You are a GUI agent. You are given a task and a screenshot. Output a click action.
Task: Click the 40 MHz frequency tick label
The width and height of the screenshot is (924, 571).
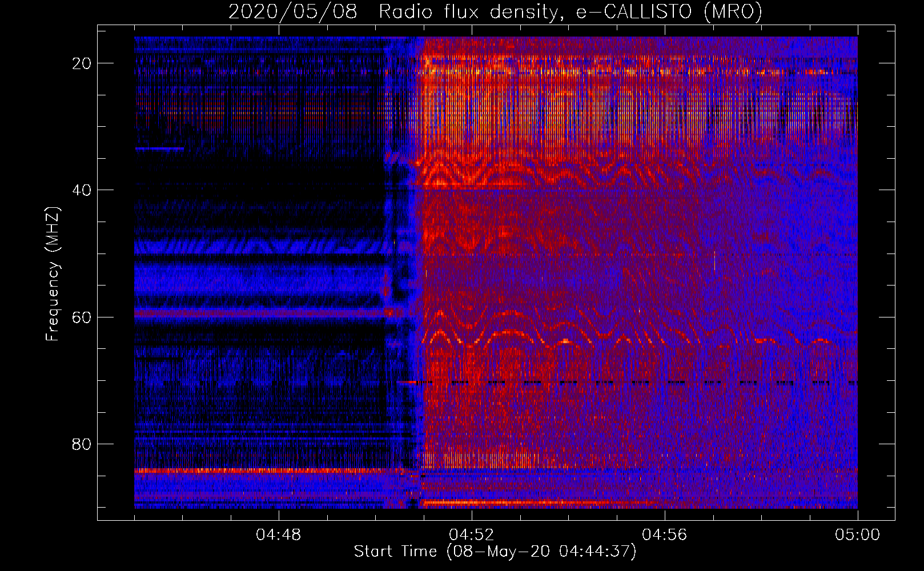(x=82, y=190)
